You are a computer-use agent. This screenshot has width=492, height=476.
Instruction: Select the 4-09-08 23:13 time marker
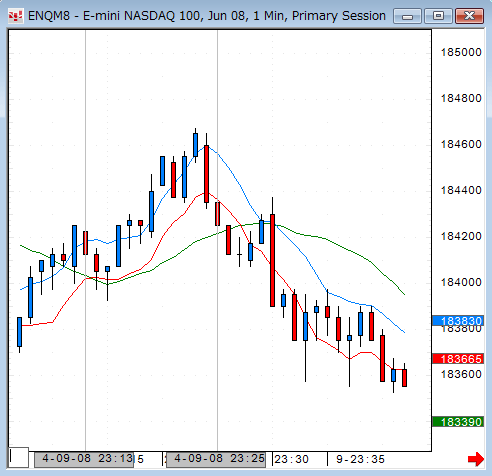tap(84, 459)
